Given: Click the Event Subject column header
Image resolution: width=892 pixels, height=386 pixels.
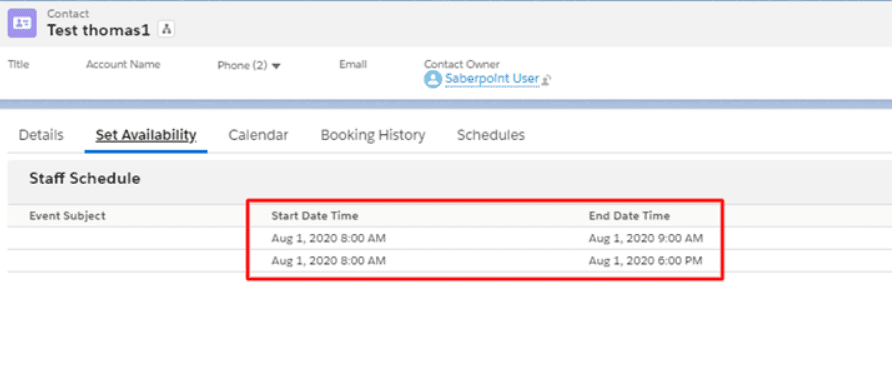Looking at the screenshot, I should (67, 216).
